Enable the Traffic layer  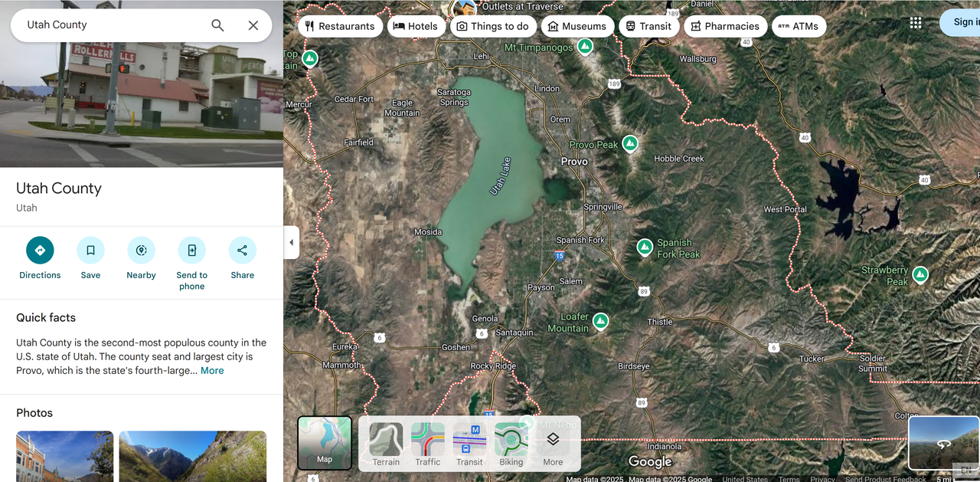pyautogui.click(x=428, y=444)
